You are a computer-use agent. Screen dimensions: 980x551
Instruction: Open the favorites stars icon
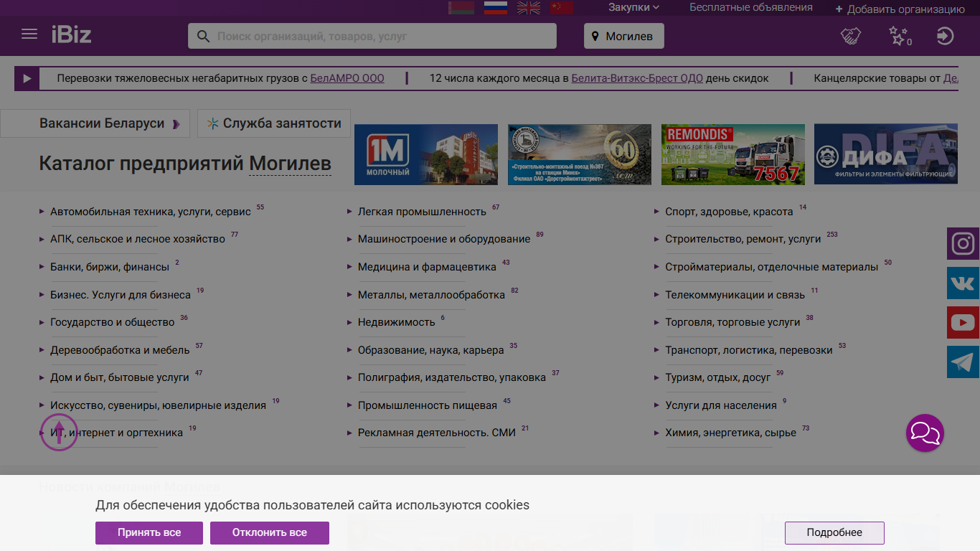899,36
